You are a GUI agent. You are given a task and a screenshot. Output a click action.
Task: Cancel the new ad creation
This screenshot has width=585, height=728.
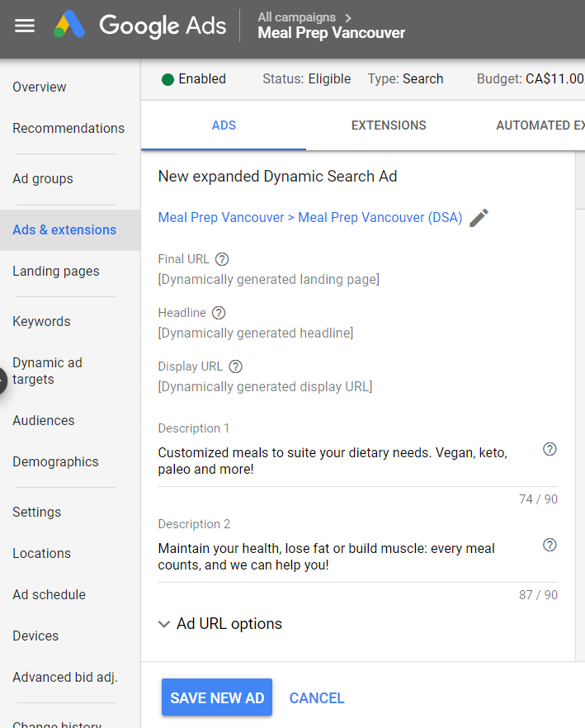point(317,698)
